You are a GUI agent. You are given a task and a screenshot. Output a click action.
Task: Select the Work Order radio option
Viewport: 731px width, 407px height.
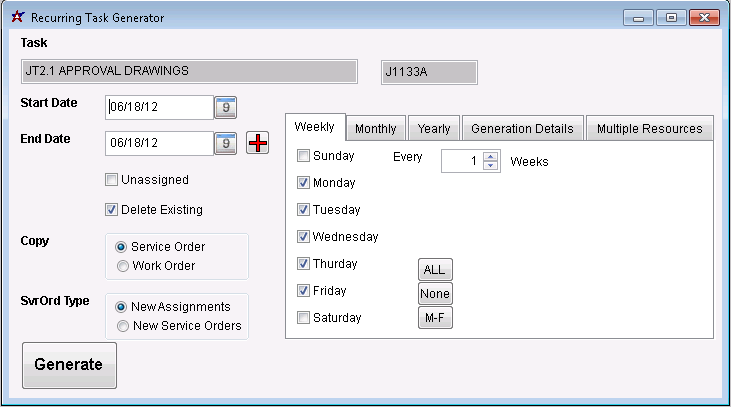point(123,266)
